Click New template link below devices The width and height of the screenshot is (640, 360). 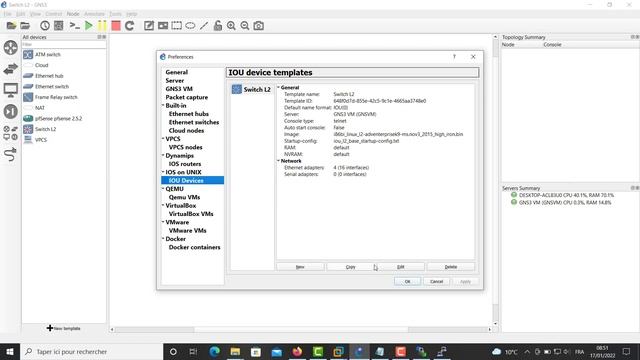[x=64, y=328]
